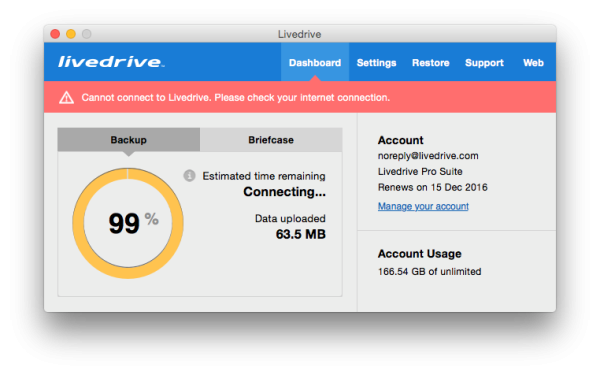
Task: Click the connection error banner message
Action: [235, 98]
